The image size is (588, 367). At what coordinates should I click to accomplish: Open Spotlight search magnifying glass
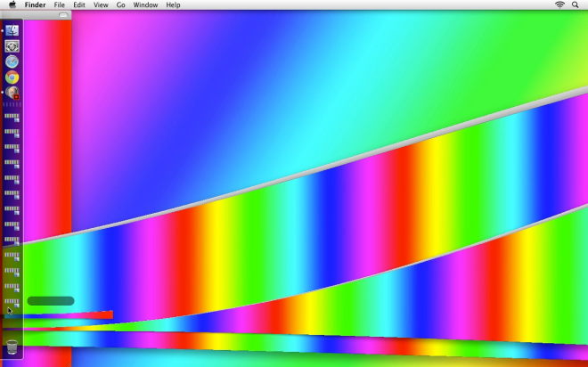(576, 5)
